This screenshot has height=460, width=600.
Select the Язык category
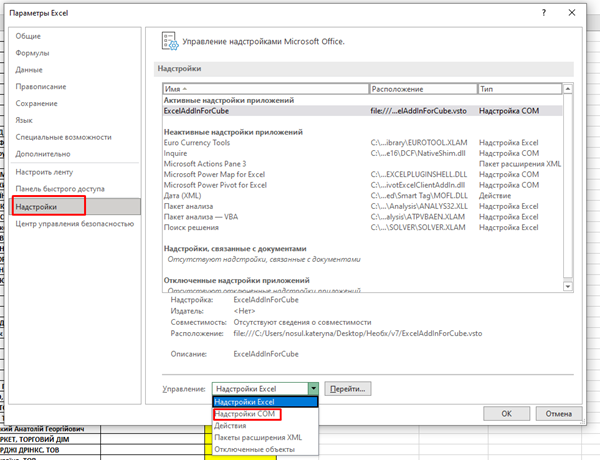(x=24, y=120)
